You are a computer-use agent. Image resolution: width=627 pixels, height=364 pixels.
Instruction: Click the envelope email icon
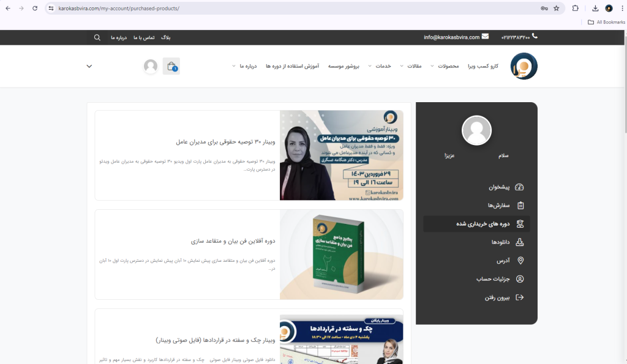click(x=485, y=36)
